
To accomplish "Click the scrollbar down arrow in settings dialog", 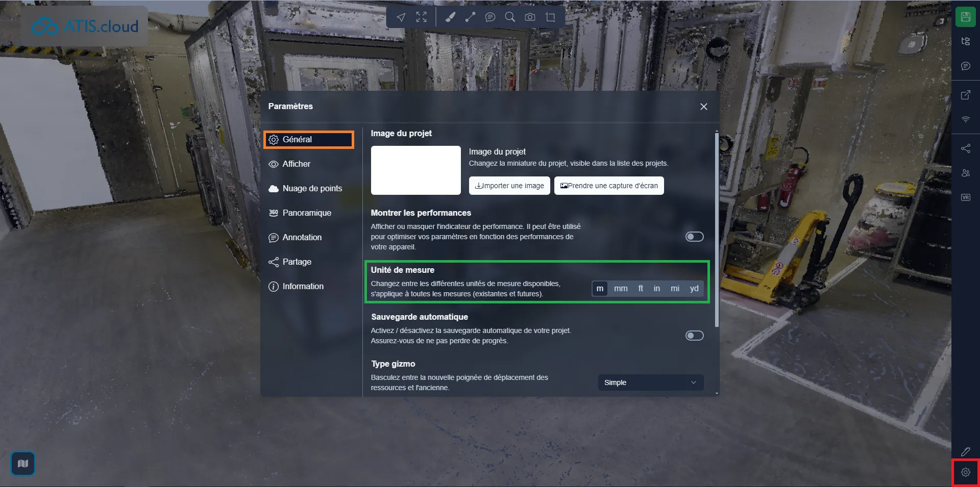I will coord(717,393).
